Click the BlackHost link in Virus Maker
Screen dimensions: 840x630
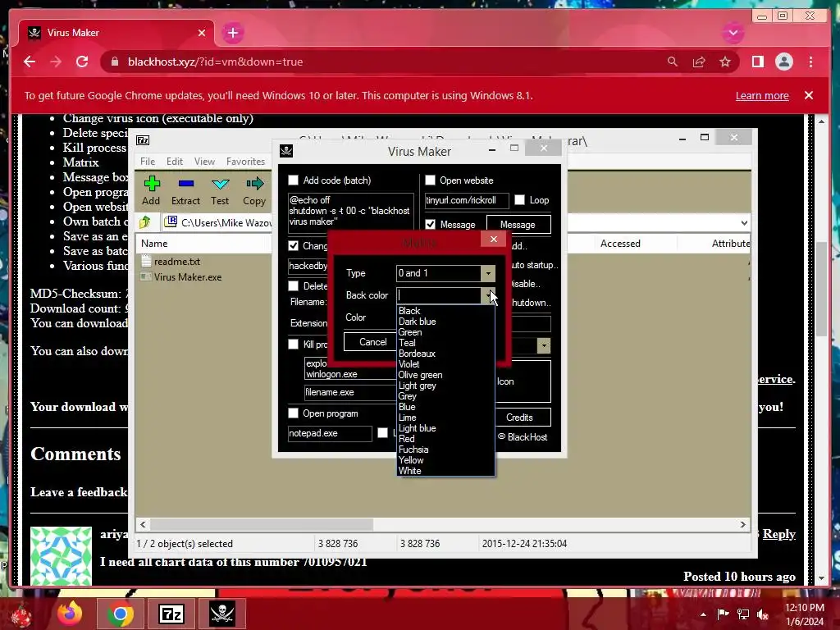523,437
